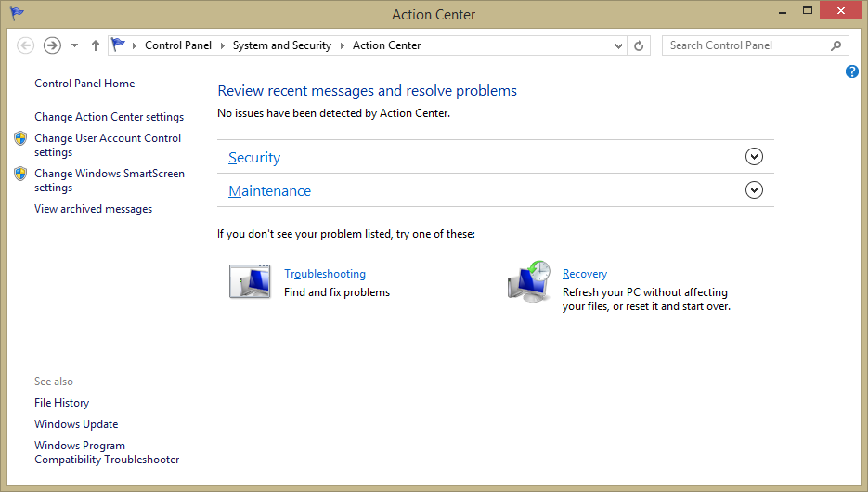The height and width of the screenshot is (492, 868).
Task: Expand the breadcrumb arrow after Control Panel
Action: (222, 45)
